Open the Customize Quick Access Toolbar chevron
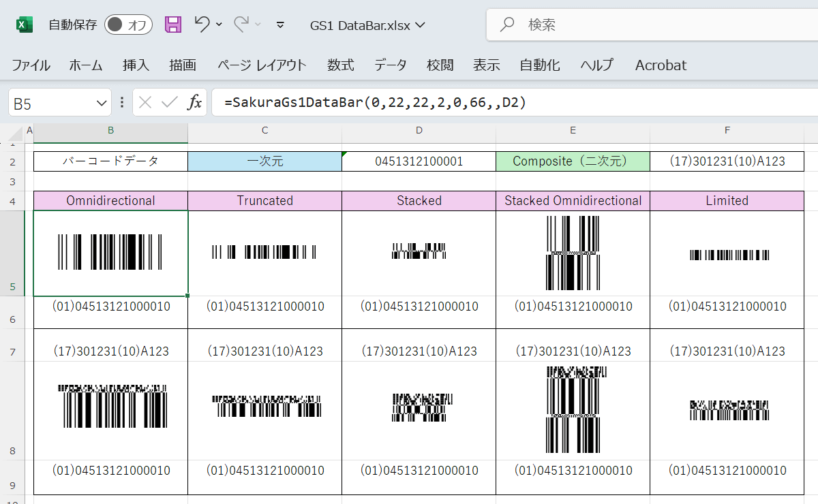The width and height of the screenshot is (818, 504). coord(279,25)
